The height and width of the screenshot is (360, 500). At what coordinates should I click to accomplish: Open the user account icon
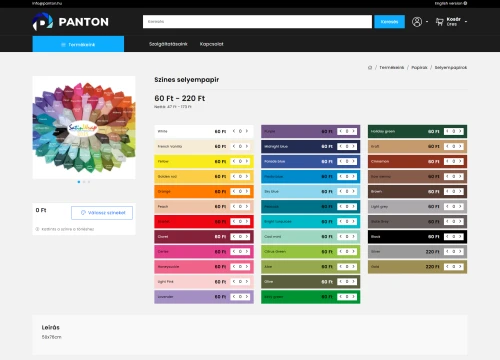(417, 22)
